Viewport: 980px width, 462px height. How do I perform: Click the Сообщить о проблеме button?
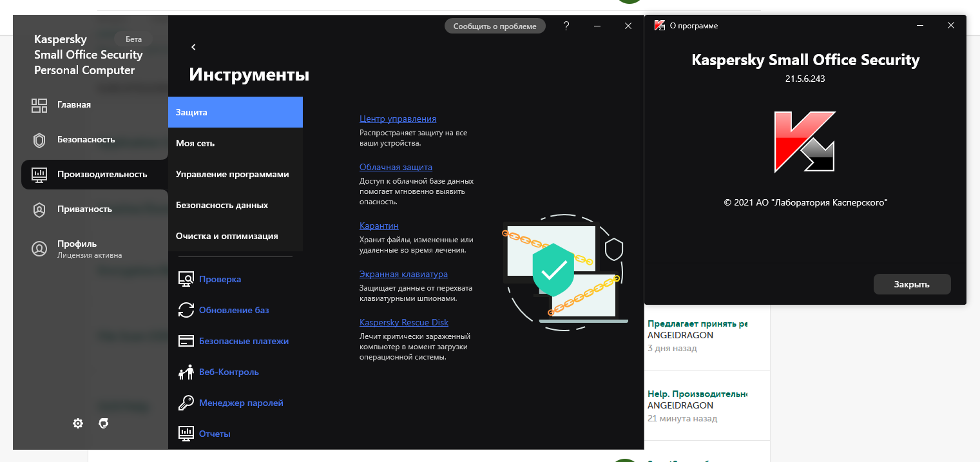[495, 26]
